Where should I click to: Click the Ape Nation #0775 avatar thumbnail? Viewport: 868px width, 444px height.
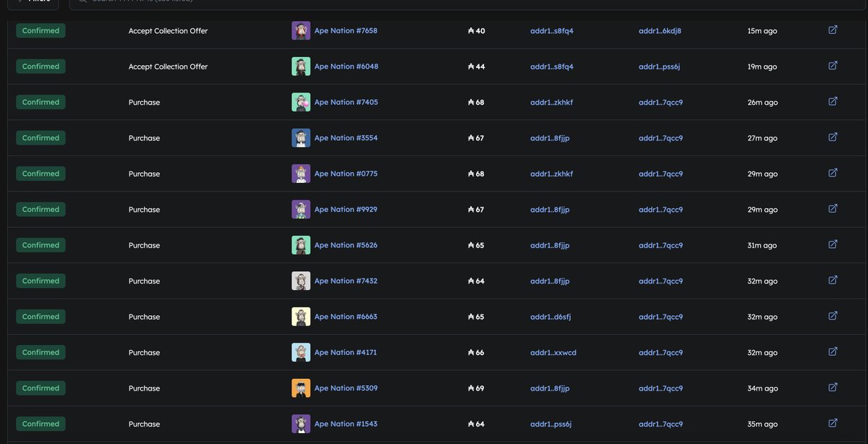301,174
